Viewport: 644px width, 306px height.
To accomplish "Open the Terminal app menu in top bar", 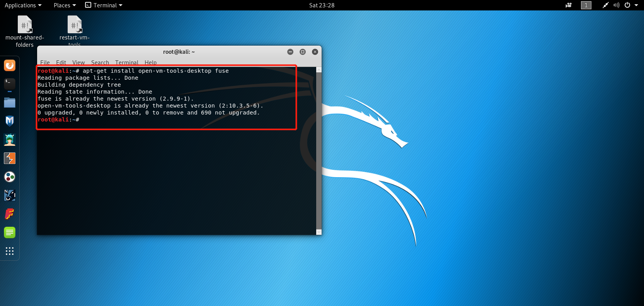I will (x=104, y=5).
